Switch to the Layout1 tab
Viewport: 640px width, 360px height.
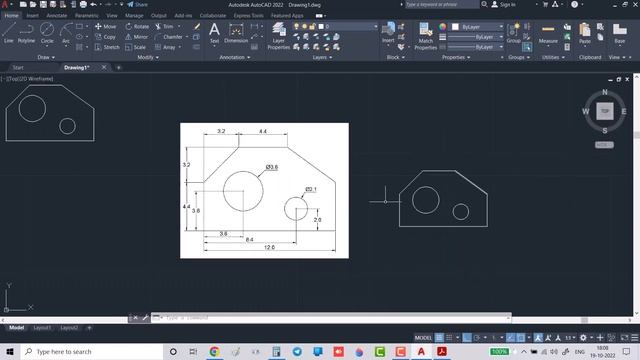(42, 328)
